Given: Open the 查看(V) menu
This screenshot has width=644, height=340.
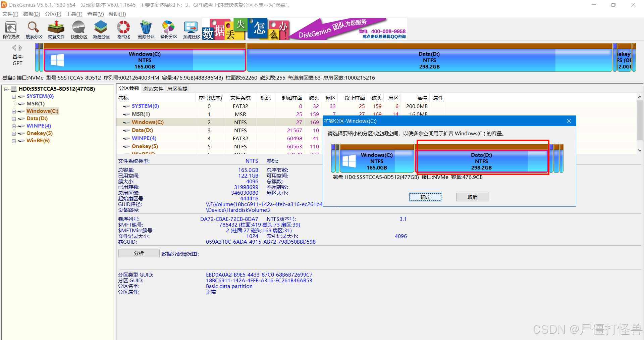Looking at the screenshot, I should pos(96,14).
